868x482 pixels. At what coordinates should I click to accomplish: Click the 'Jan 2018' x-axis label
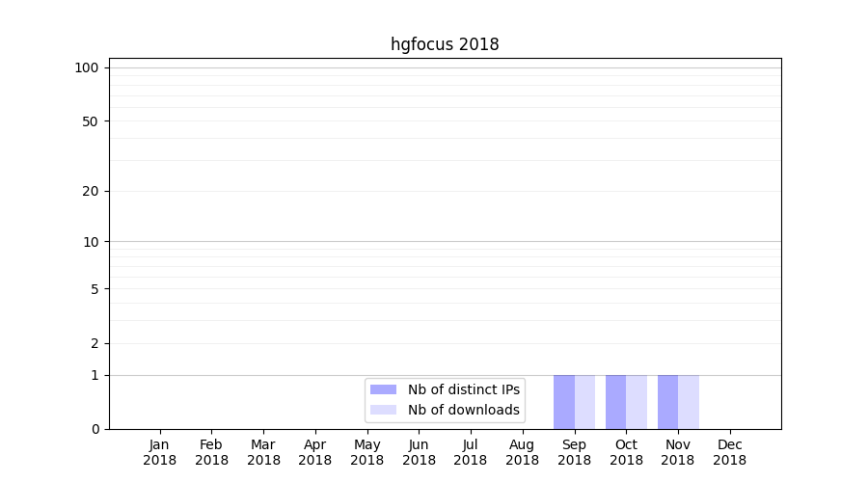point(159,452)
